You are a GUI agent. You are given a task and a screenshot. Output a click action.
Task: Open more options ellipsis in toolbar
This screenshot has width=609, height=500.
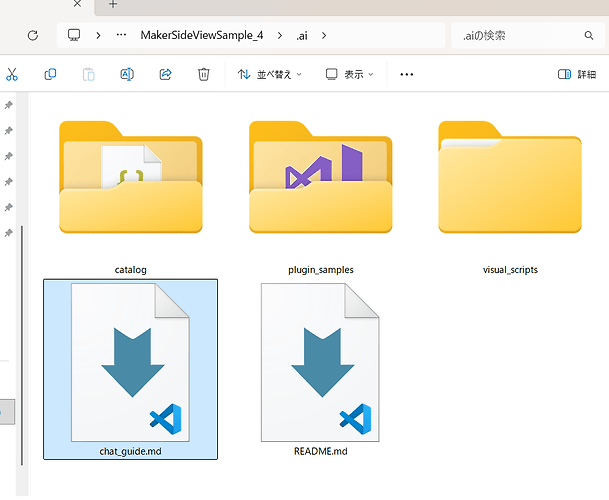coord(407,74)
